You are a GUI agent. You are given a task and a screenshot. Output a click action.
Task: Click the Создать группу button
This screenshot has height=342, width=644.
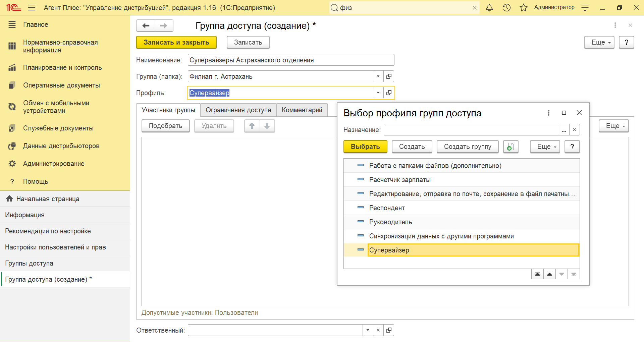(468, 147)
